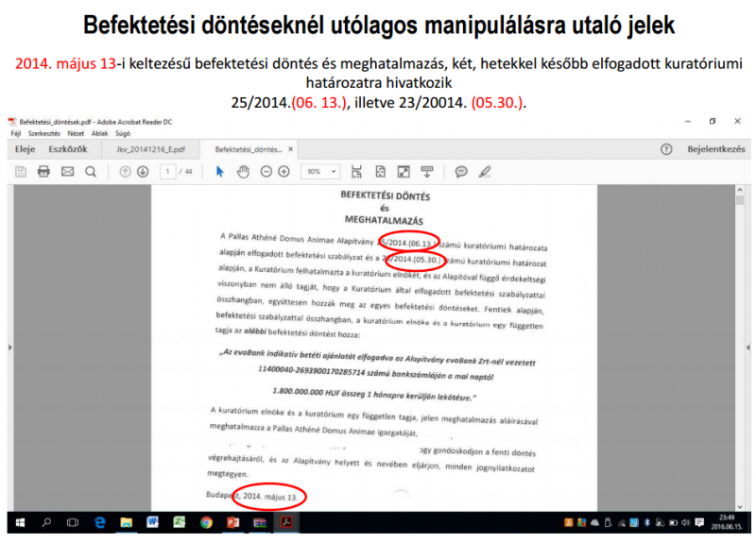The image size is (756, 543).
Task: Go to next page arrow
Action: click(x=143, y=172)
